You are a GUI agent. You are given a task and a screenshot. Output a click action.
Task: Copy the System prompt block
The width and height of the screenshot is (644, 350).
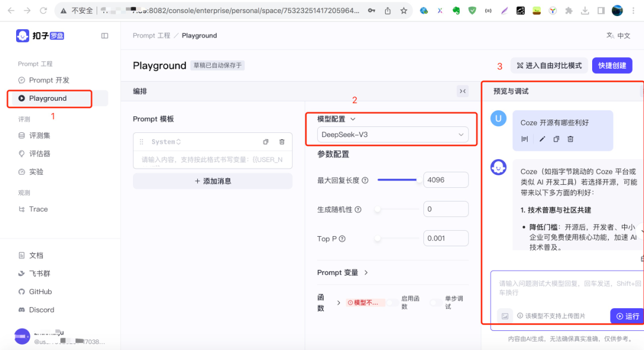265,141
